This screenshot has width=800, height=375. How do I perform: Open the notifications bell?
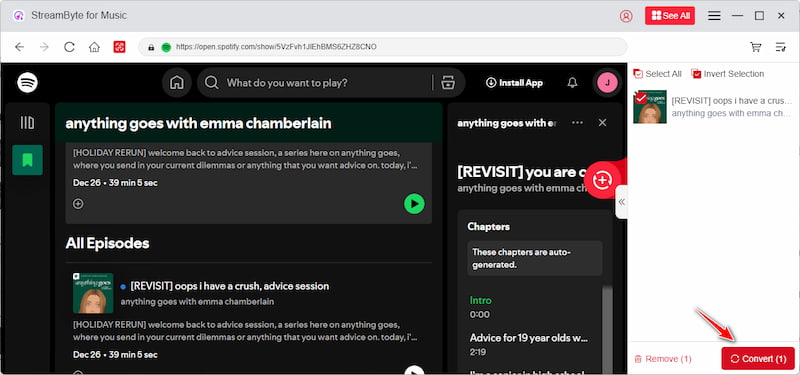573,83
